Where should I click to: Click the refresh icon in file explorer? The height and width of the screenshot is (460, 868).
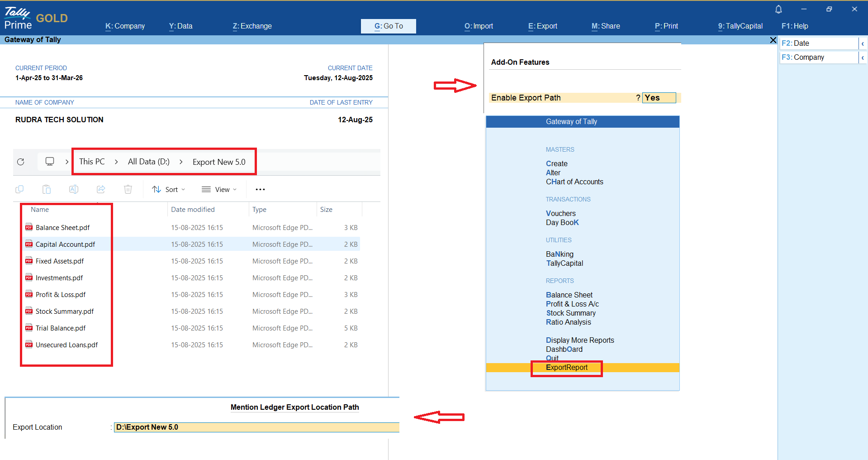coord(21,162)
